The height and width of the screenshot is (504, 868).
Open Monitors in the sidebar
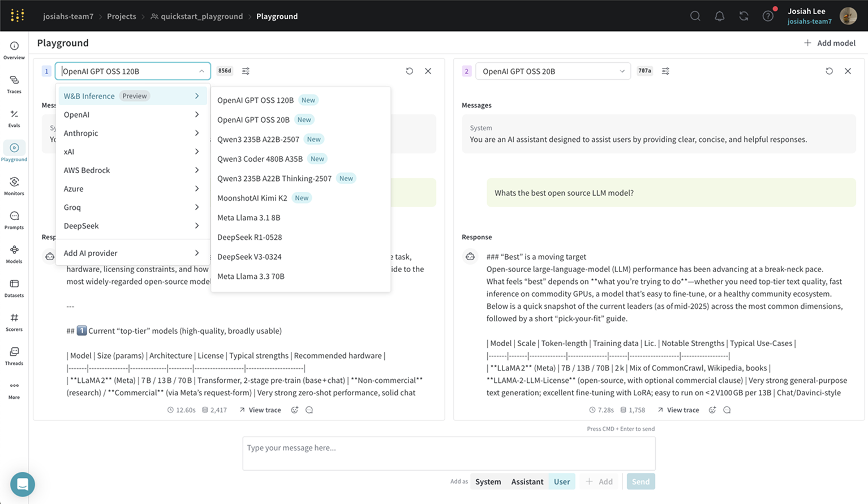tap(14, 186)
